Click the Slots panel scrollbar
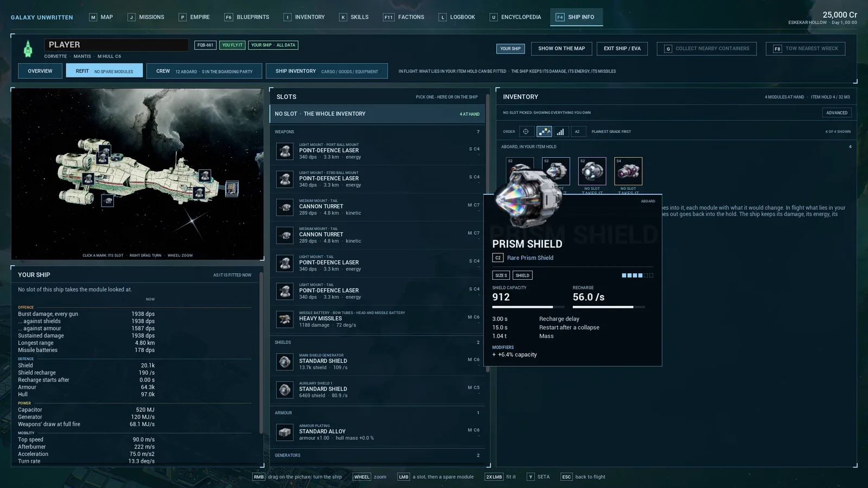Viewport: 868px width, 488px height. coord(488,233)
